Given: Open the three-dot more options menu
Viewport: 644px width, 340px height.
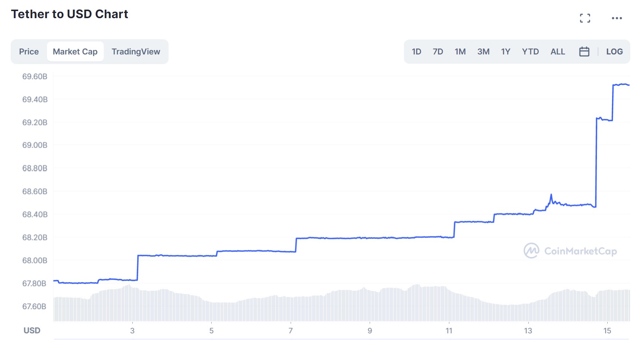Looking at the screenshot, I should pos(617,18).
